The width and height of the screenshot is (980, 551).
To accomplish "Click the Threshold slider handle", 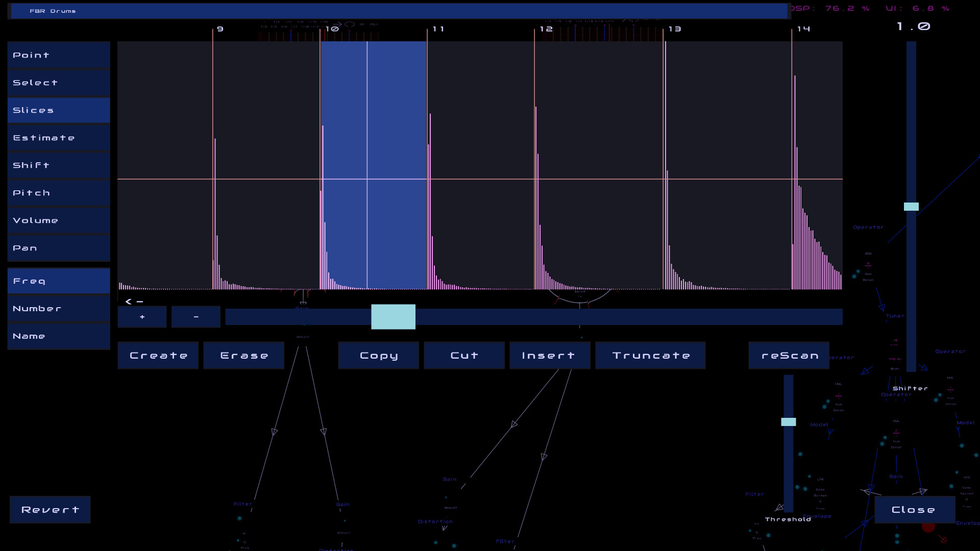I will coord(788,421).
